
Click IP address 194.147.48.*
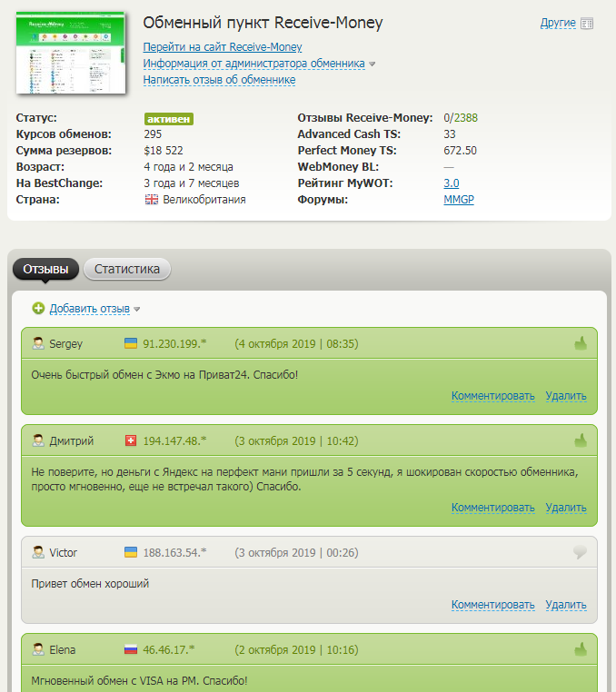click(174, 440)
